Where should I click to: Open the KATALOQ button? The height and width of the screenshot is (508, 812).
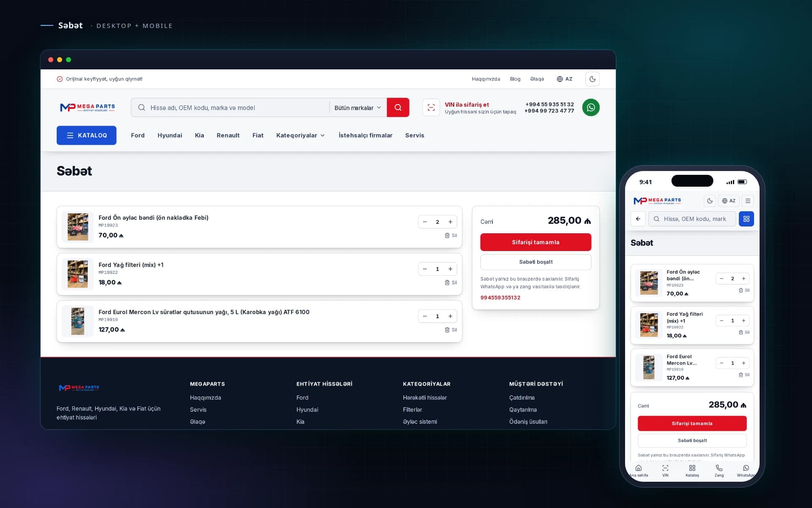(x=86, y=135)
